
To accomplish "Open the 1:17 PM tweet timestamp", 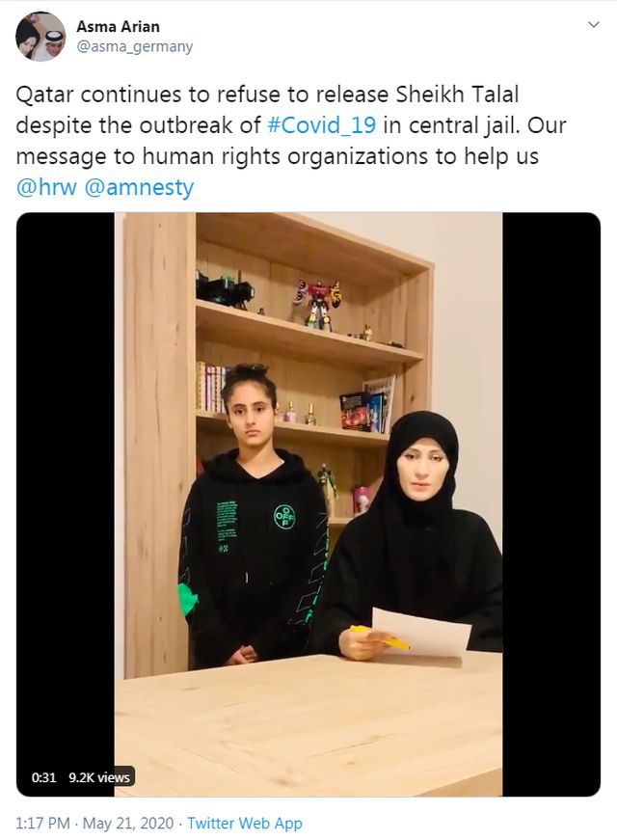I will (x=42, y=823).
